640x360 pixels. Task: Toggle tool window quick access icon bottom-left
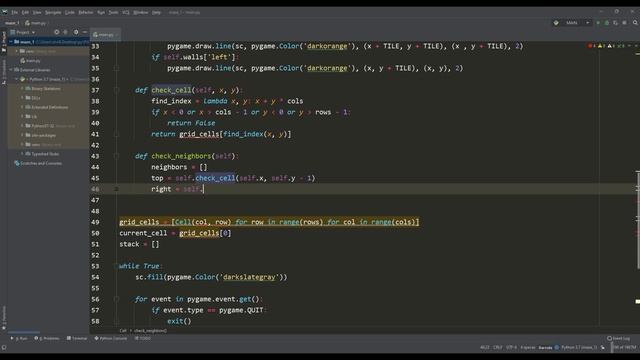[x=4, y=347]
